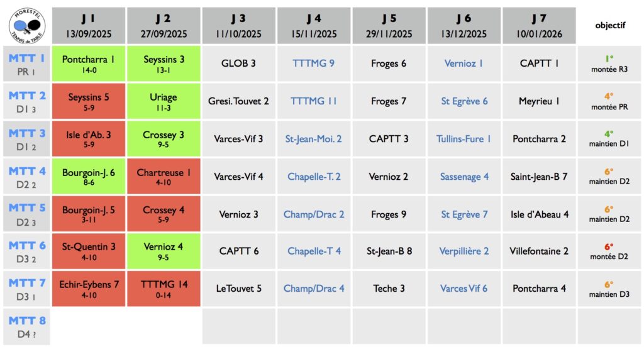Open the St Egrève 6 link

464,101
